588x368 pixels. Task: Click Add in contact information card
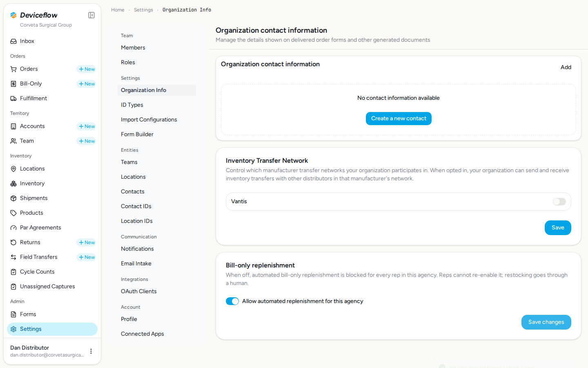point(566,67)
